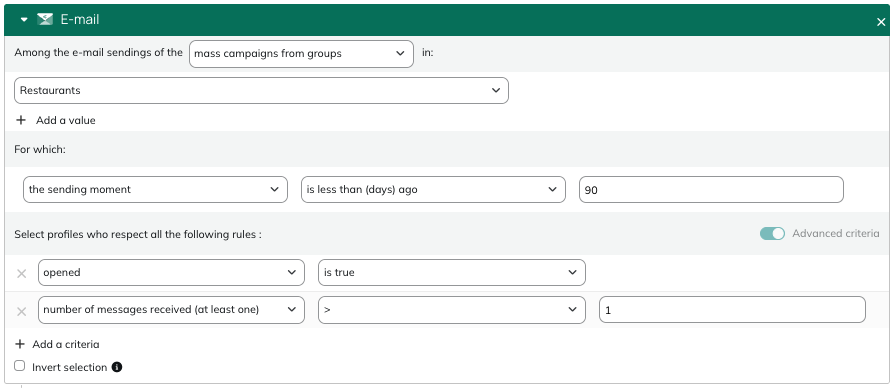894x388 pixels.
Task: Check the Invert selection checkbox
Action: 20,366
